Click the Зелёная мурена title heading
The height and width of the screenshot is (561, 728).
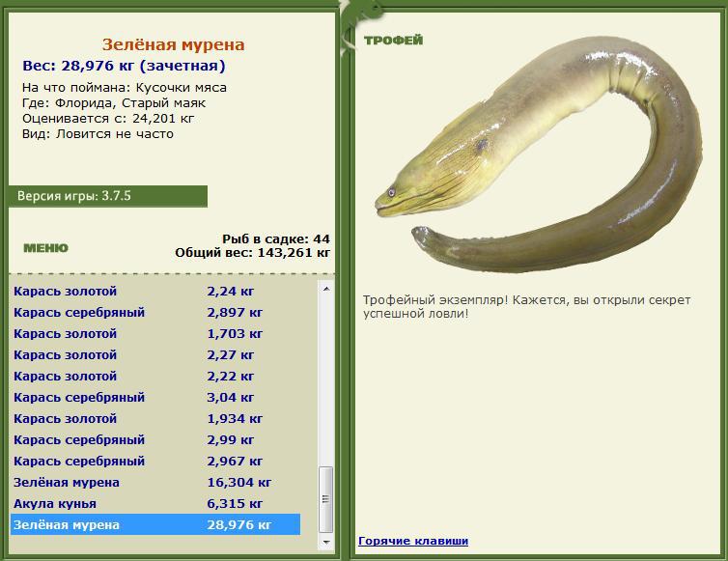pos(173,44)
